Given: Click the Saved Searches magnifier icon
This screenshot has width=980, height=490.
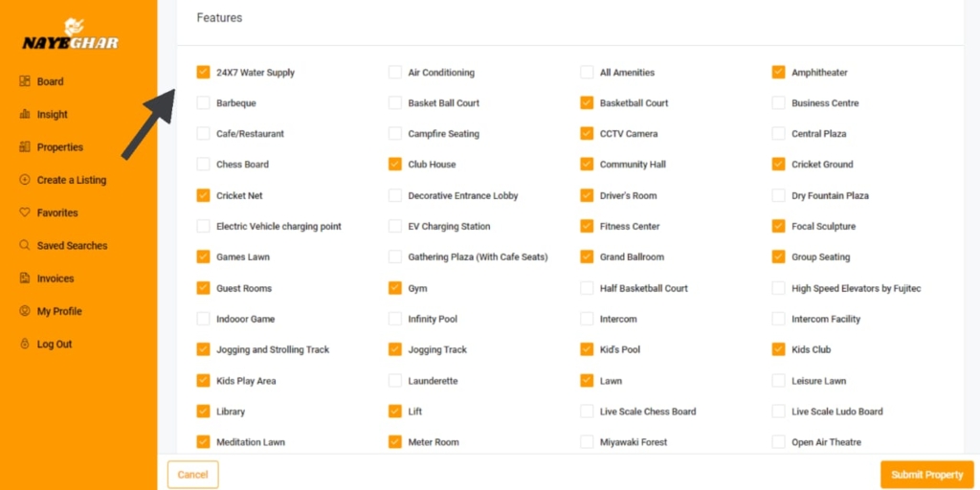Looking at the screenshot, I should coord(25,245).
